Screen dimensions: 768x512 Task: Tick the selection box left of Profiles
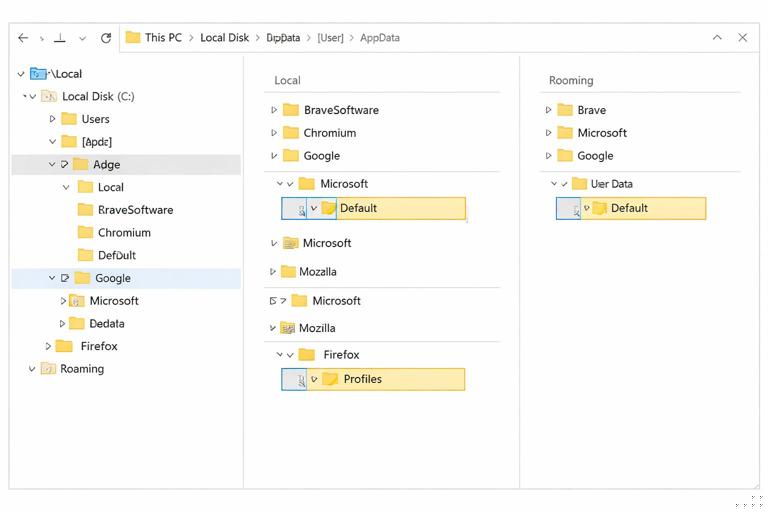pyautogui.click(x=294, y=379)
